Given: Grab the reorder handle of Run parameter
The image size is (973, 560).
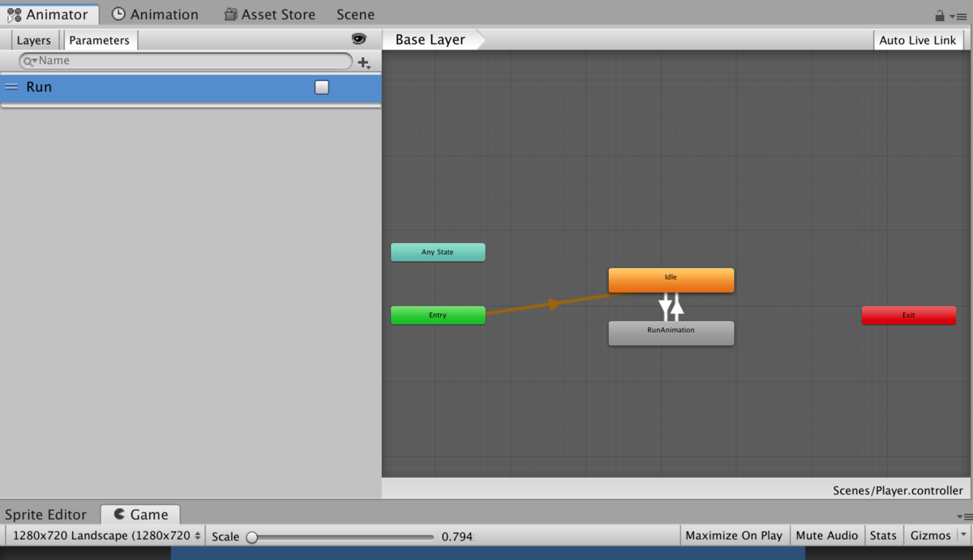Looking at the screenshot, I should coord(11,87).
